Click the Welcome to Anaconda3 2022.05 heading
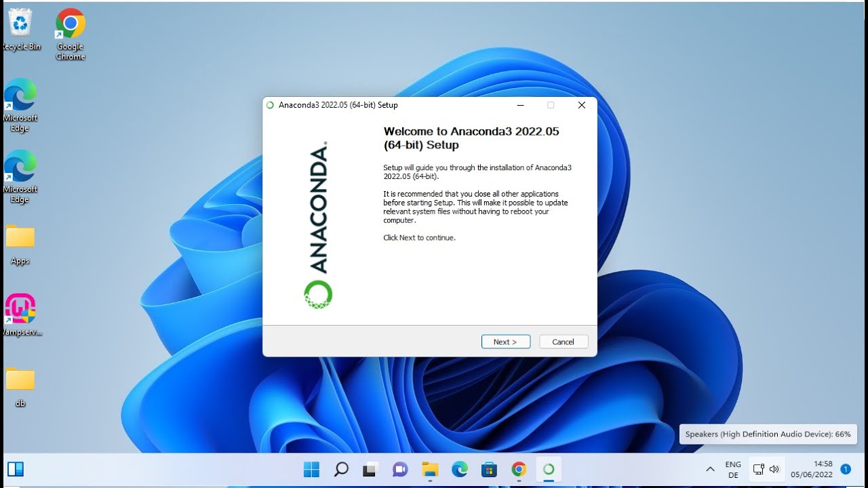The width and height of the screenshot is (868, 488). [471, 138]
